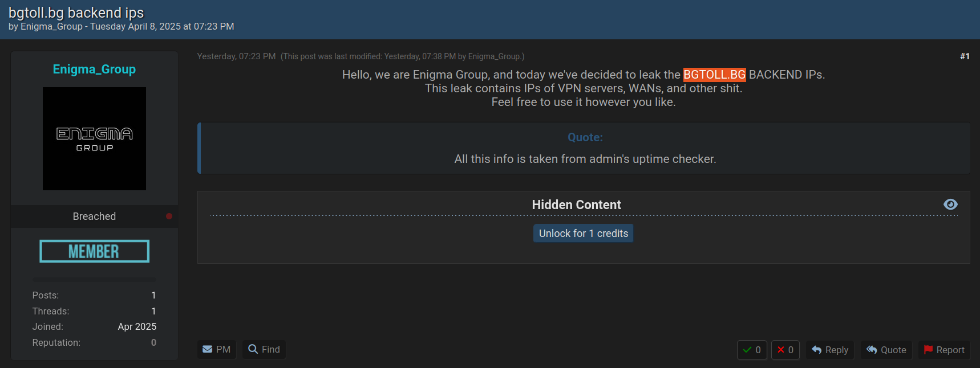Screen dimensions: 980x368
Task: Click the Unlock for 1 credits button
Action: 583,234
